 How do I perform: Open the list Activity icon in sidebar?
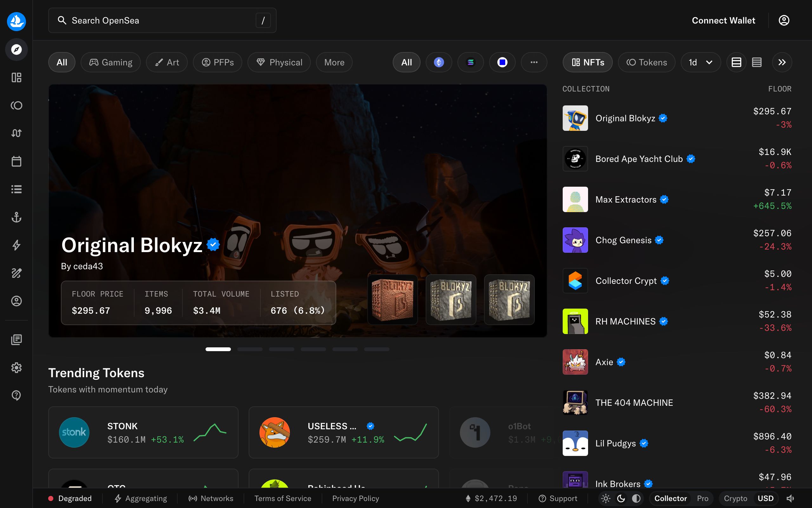[16, 189]
